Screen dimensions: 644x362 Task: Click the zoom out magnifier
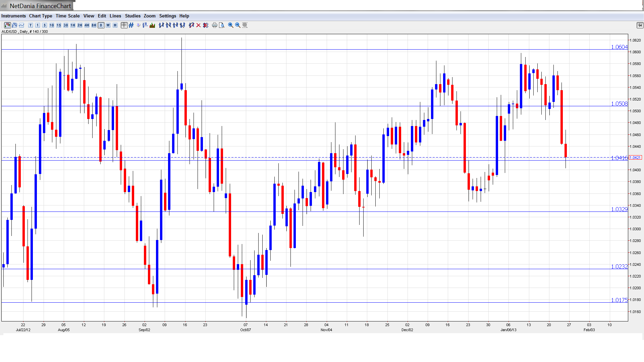coord(238,25)
